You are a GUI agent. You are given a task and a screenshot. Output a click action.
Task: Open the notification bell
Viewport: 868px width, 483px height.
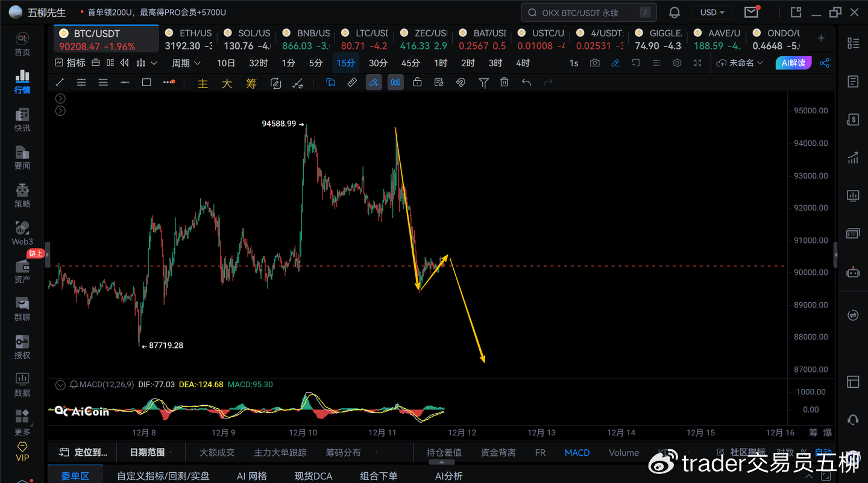click(x=675, y=13)
